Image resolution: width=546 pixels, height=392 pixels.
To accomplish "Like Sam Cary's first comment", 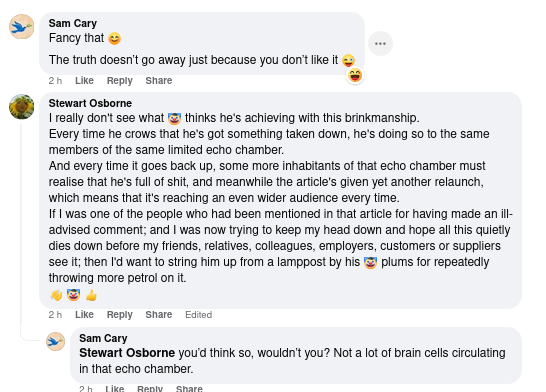I will click(x=84, y=80).
